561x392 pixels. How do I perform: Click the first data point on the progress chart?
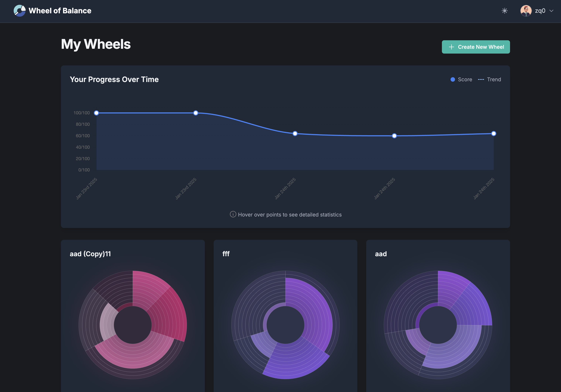96,113
